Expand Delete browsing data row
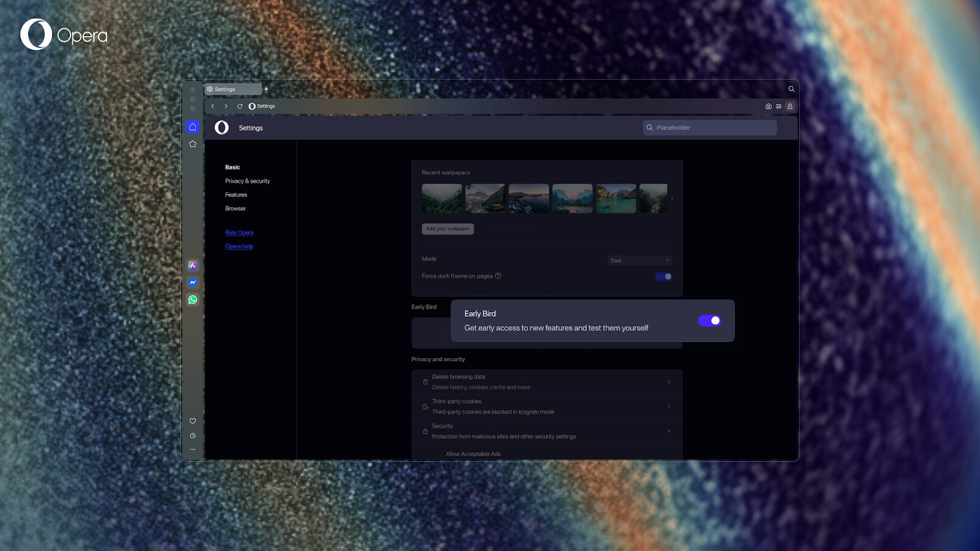Screen dimensions: 980x551 pos(546,382)
